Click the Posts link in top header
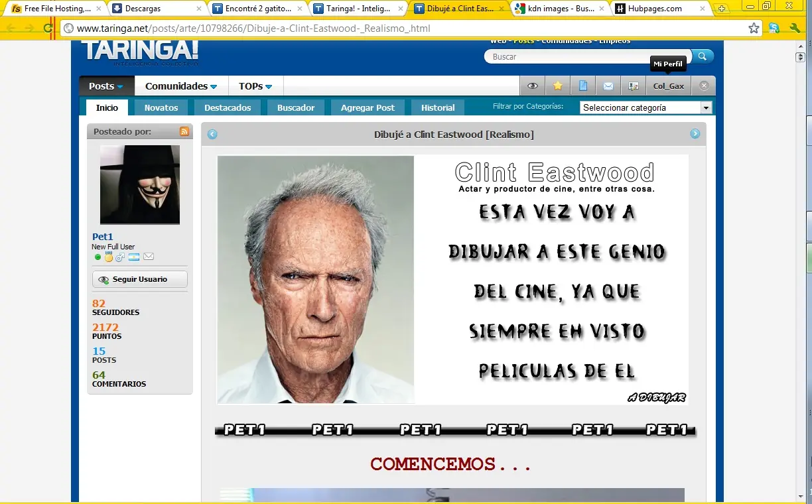Viewport: 812px width, 504px height. click(x=523, y=41)
